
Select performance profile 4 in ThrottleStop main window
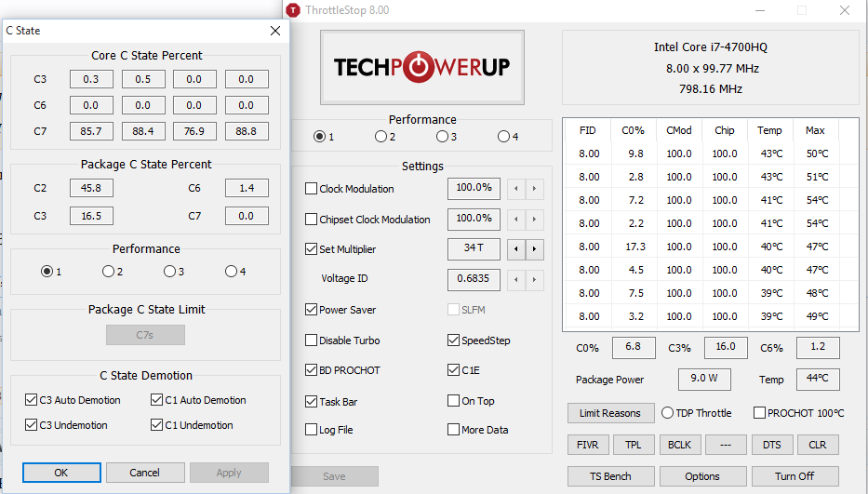503,136
